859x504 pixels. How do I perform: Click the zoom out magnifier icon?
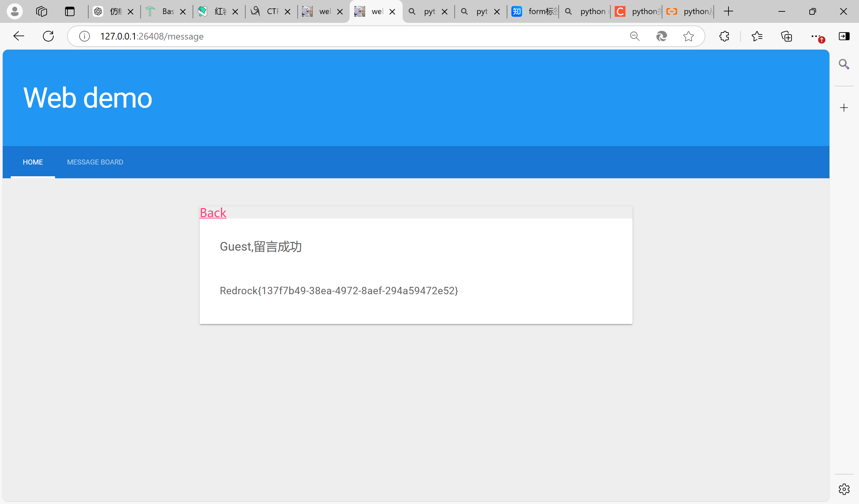point(635,36)
